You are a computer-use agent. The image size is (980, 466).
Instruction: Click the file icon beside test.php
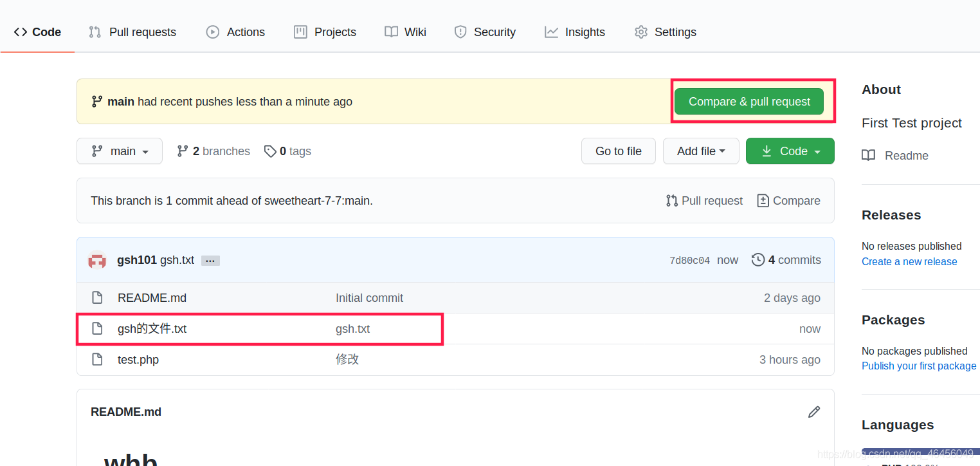[97, 360]
